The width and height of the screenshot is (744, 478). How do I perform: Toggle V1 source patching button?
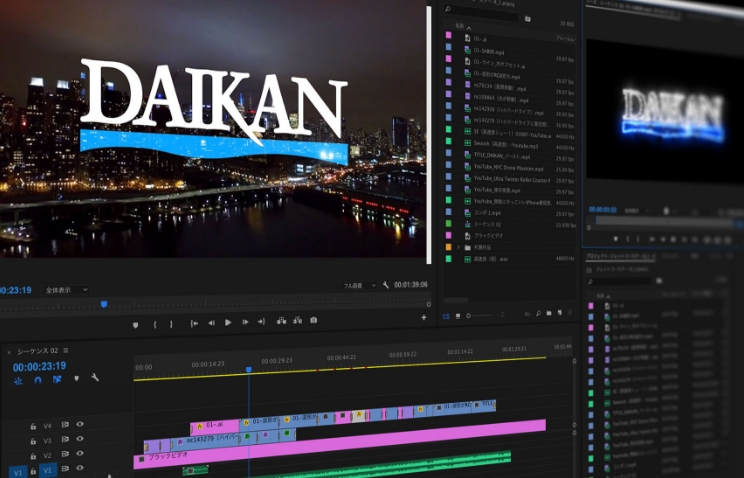pyautogui.click(x=18, y=472)
